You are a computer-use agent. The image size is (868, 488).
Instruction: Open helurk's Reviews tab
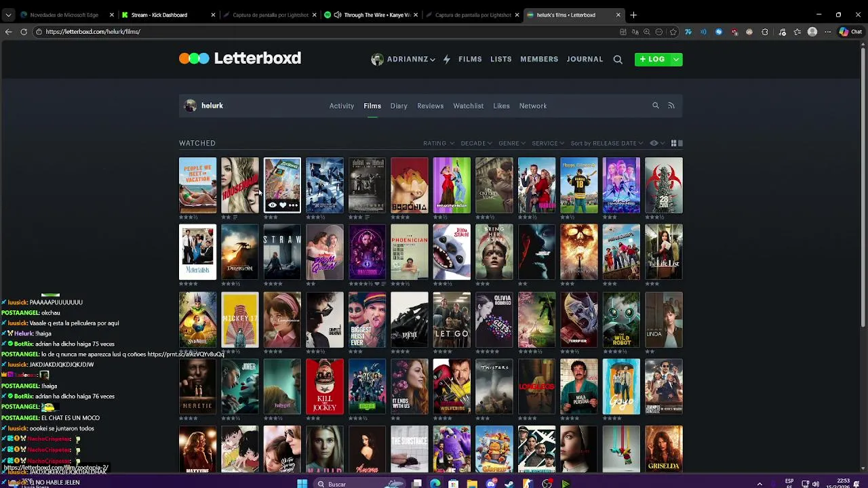[430, 106]
